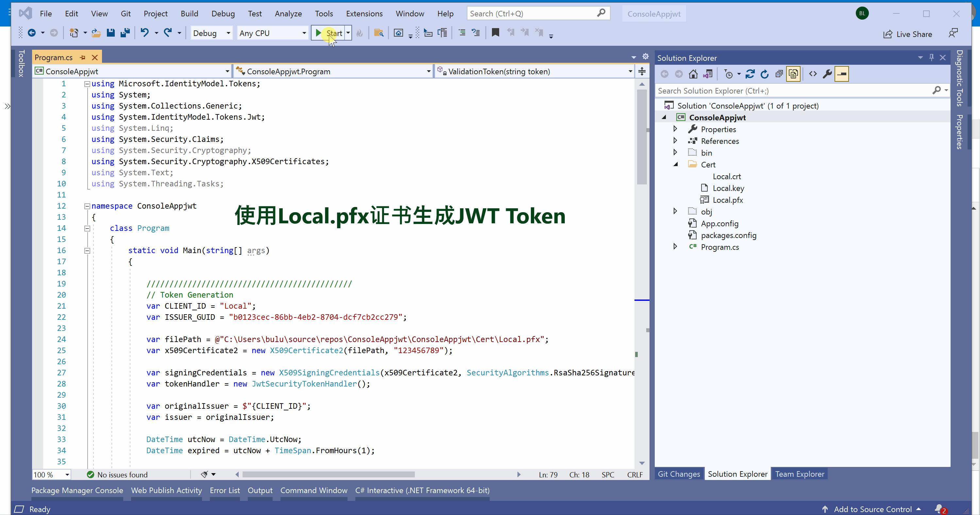Expand the obj folder node
Screen dimensions: 980x515
click(675, 211)
